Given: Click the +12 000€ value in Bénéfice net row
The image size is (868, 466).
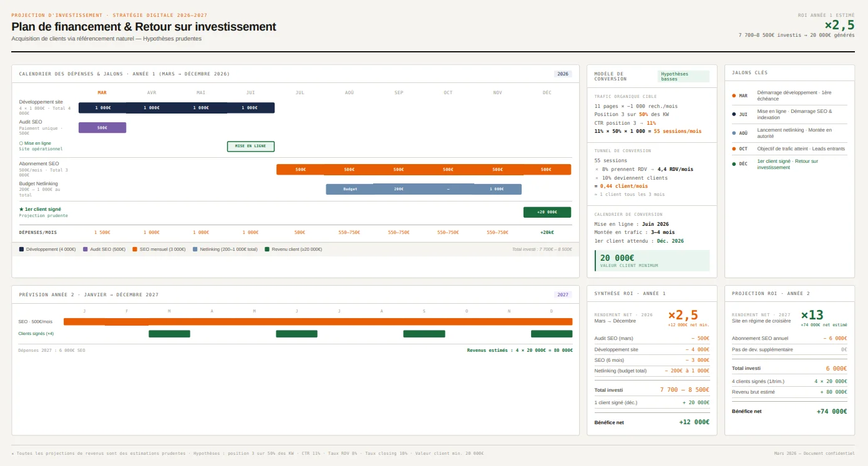Looking at the screenshot, I should pos(694,422).
